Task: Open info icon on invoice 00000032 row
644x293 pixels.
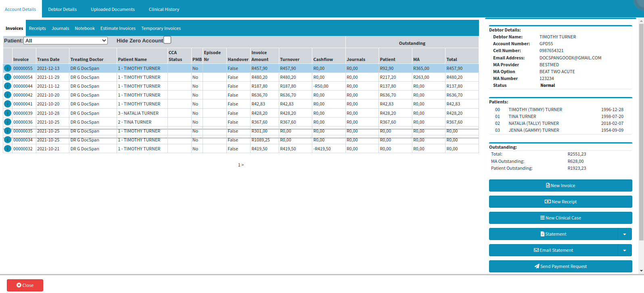Action: [8, 149]
